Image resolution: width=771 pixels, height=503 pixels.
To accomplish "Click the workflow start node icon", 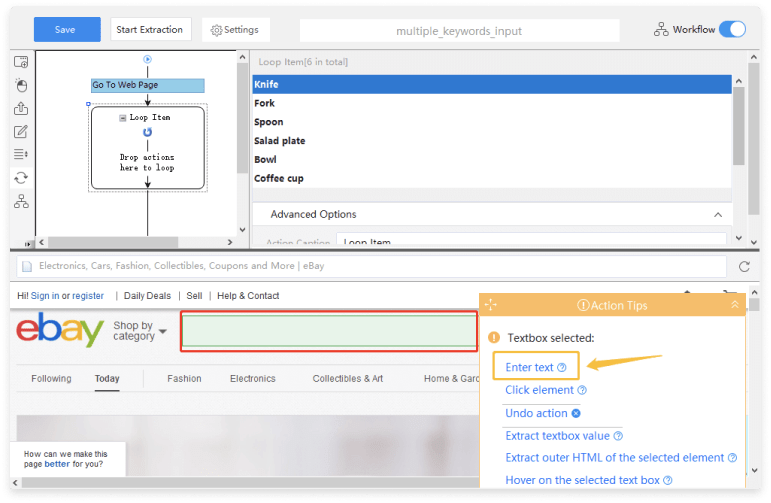I will [147, 59].
